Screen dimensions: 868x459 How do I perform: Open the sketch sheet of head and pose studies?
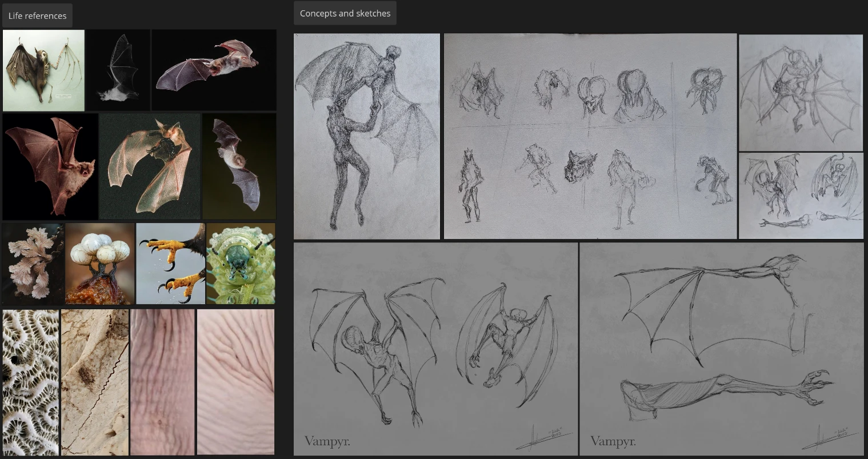(x=590, y=136)
